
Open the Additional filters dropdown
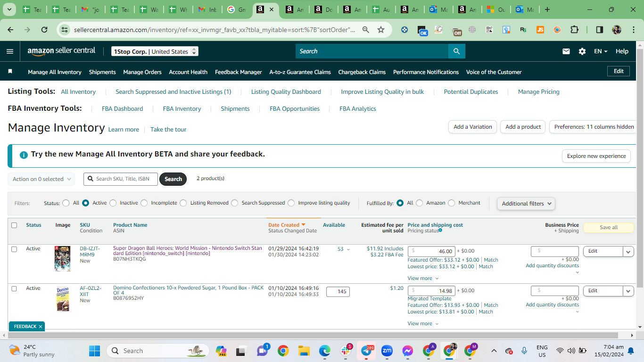526,204
